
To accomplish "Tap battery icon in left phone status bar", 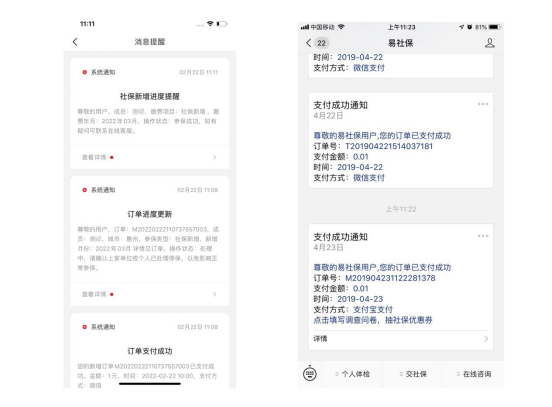I will (x=222, y=24).
